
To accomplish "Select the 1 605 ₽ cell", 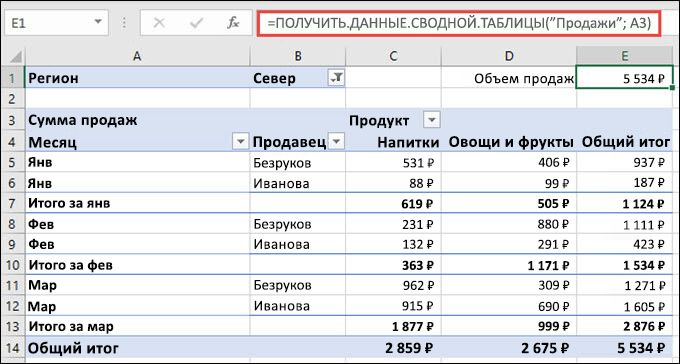I will [625, 306].
